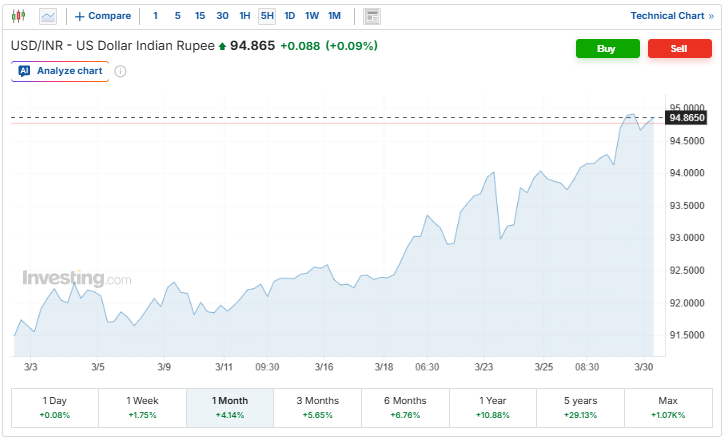Click the info icon beside Analyze chart

pyautogui.click(x=120, y=71)
